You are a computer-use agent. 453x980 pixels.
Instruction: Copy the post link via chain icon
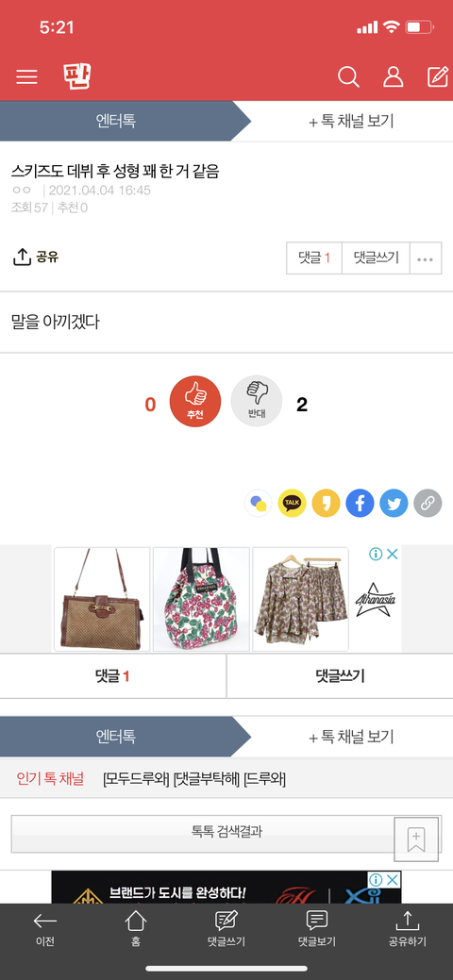428,503
